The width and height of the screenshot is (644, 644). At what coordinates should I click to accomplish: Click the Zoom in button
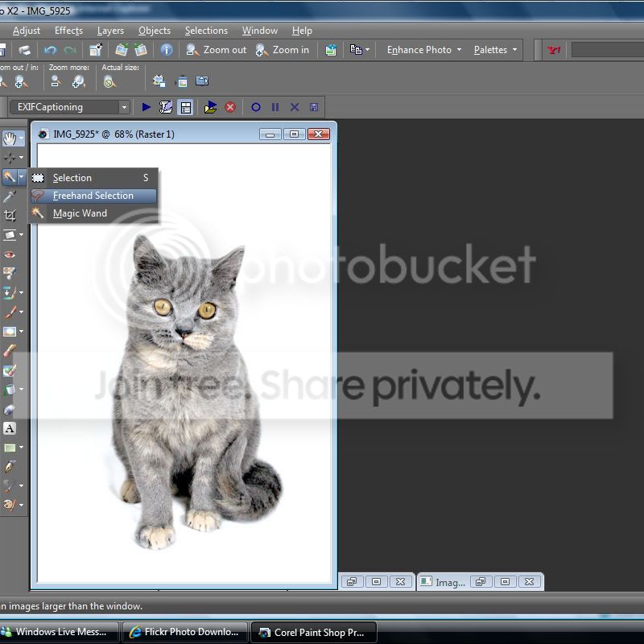pos(283,50)
